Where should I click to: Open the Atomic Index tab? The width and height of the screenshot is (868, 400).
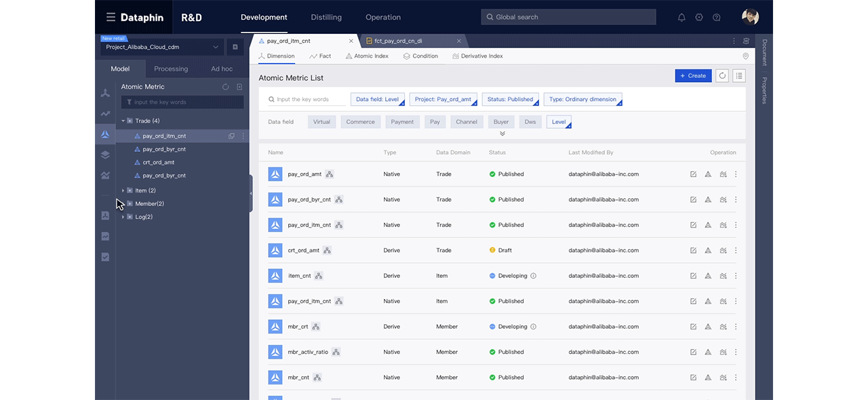(367, 56)
